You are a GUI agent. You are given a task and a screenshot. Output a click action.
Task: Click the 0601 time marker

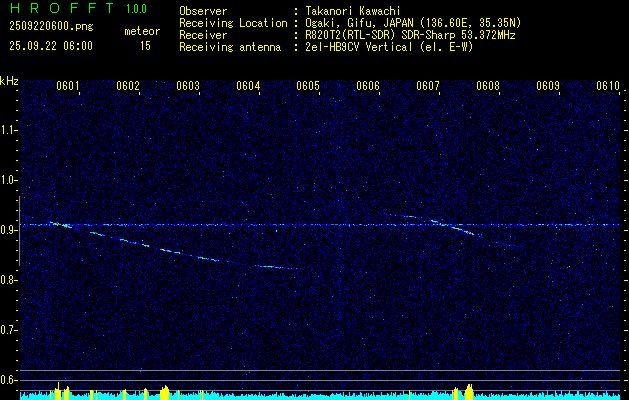point(68,86)
